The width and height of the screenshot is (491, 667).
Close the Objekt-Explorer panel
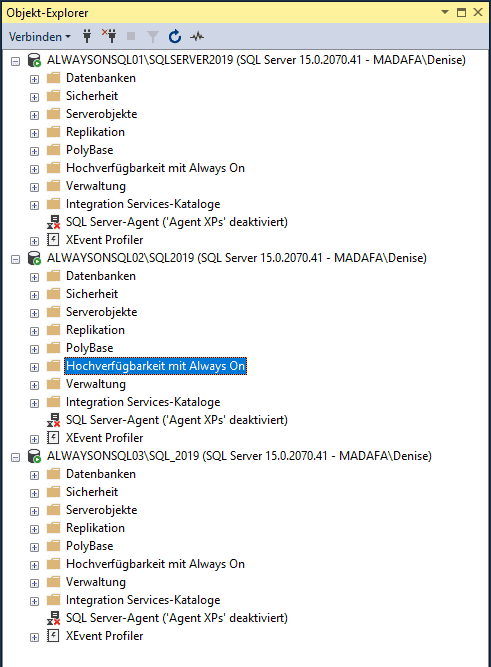pos(478,12)
